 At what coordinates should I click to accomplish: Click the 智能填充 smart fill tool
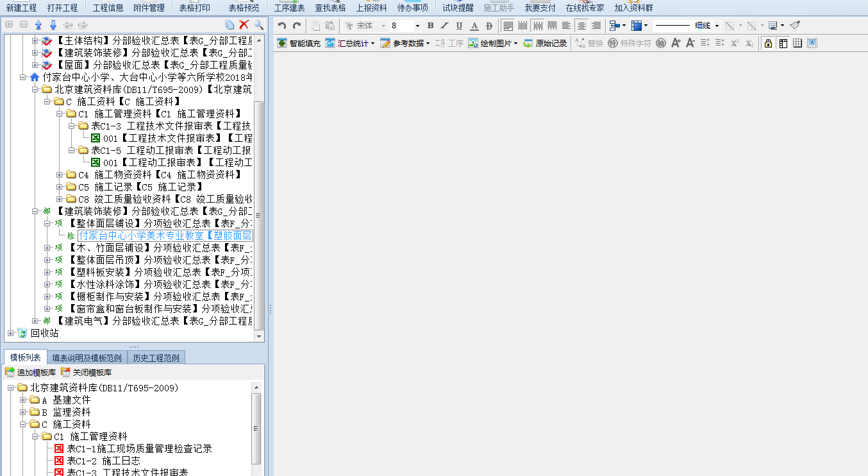[x=299, y=43]
